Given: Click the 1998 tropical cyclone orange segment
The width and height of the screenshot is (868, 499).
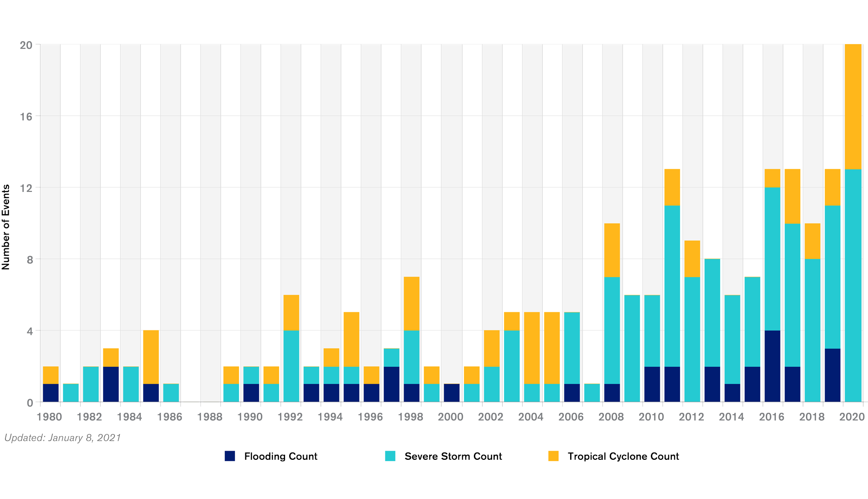Looking at the screenshot, I should click(411, 304).
